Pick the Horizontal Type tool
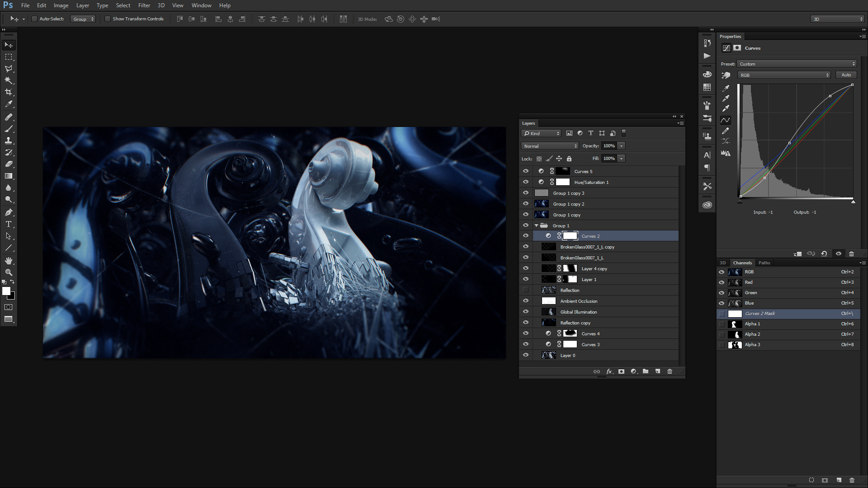 tap(9, 224)
